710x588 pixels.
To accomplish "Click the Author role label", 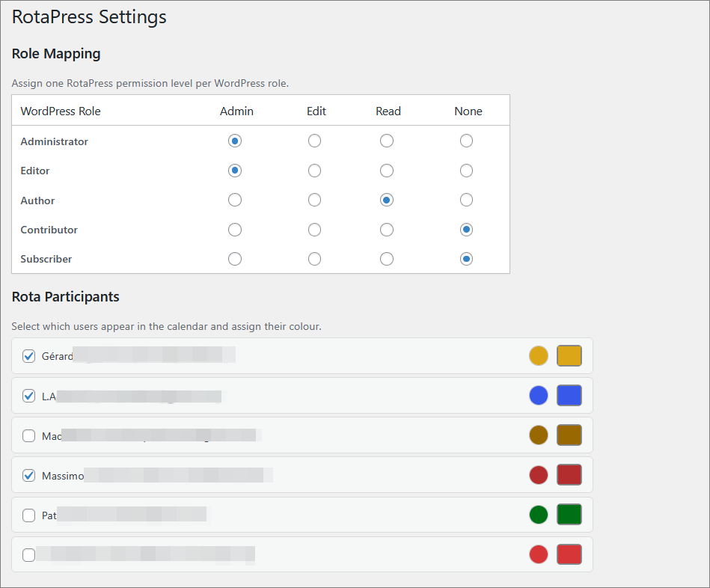I will coord(37,200).
